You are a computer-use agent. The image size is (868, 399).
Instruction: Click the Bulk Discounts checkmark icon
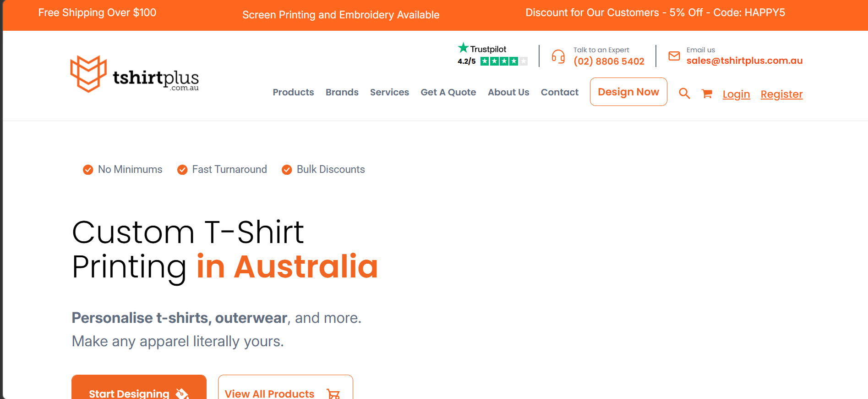pyautogui.click(x=287, y=170)
